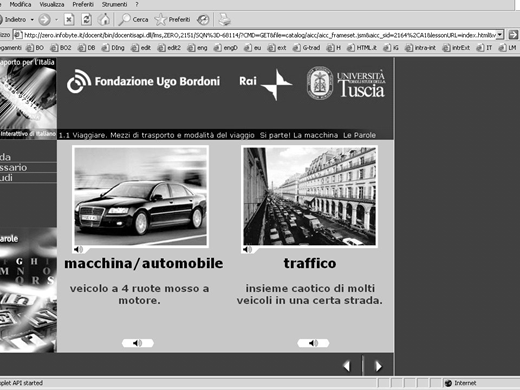Click the Fondazione Ugo Bordoni logo

(x=143, y=81)
